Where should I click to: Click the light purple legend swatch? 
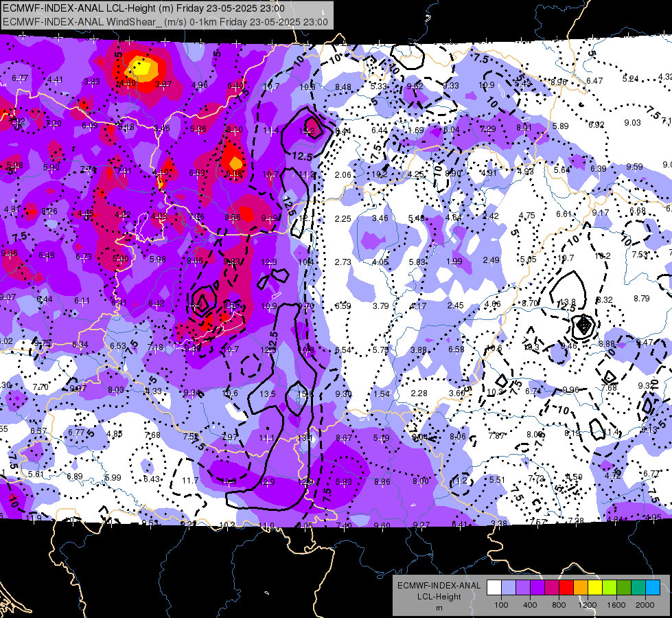tap(523, 587)
